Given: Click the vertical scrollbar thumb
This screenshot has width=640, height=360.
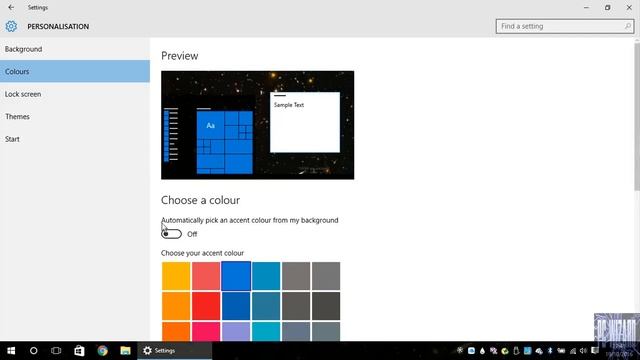Looking at the screenshot, I should [637, 117].
